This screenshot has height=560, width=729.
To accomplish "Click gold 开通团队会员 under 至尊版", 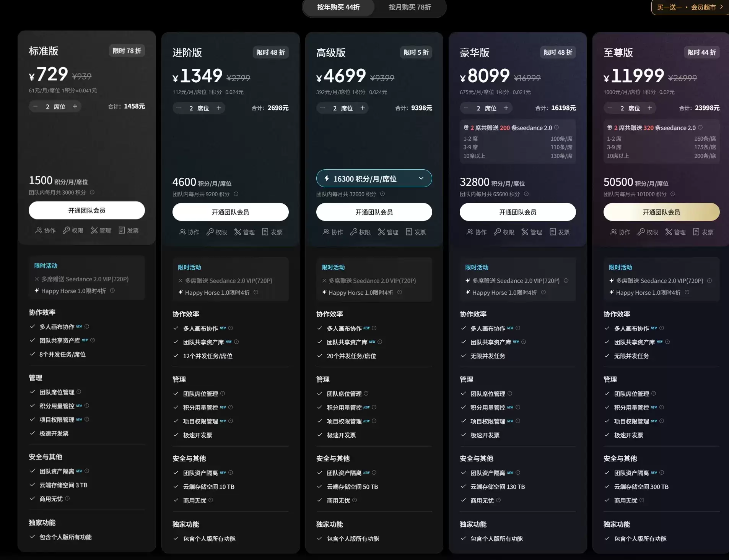I will click(x=662, y=212).
